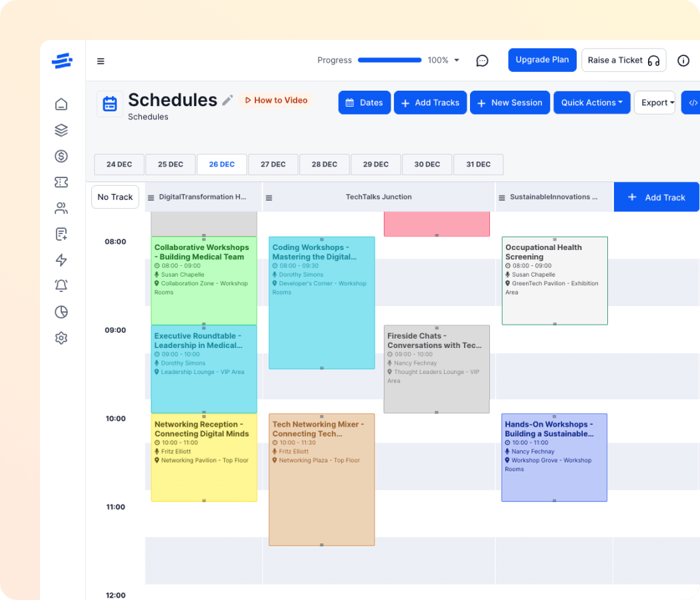The image size is (700, 600).
Task: Click the Raise a Ticket button
Action: click(623, 60)
